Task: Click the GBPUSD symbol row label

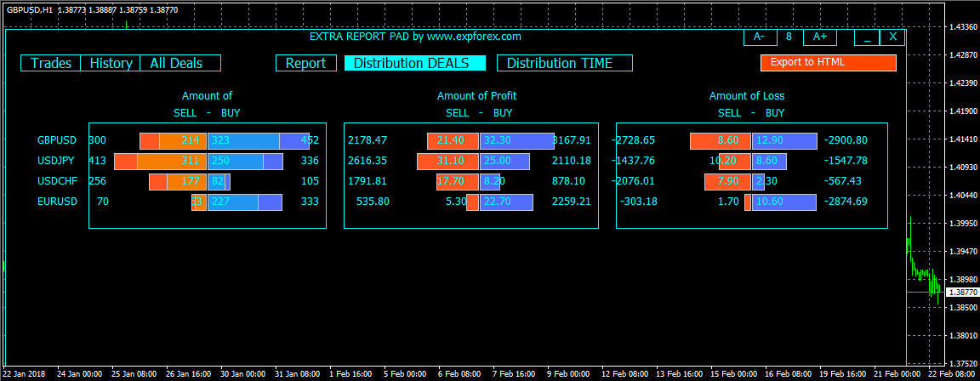Action: pyautogui.click(x=58, y=141)
